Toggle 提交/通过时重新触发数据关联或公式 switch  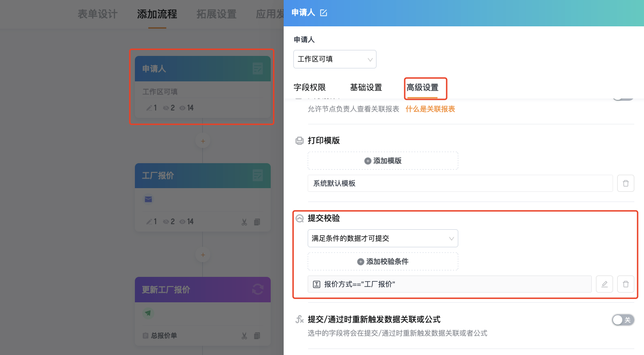[x=623, y=320]
